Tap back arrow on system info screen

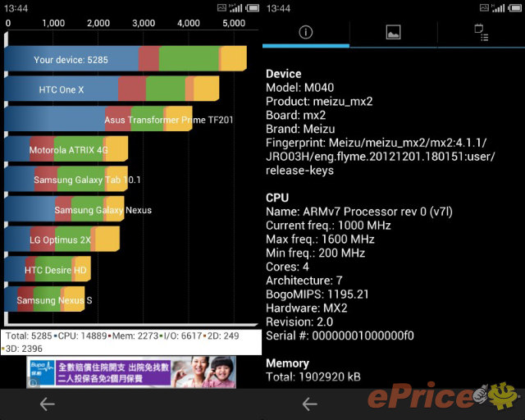pyautogui.click(x=309, y=404)
